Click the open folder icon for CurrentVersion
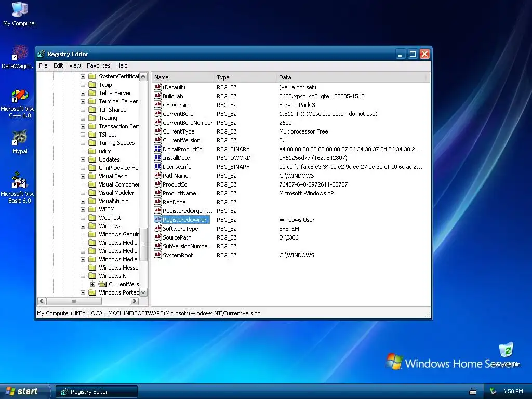The image size is (532, 399). [102, 284]
